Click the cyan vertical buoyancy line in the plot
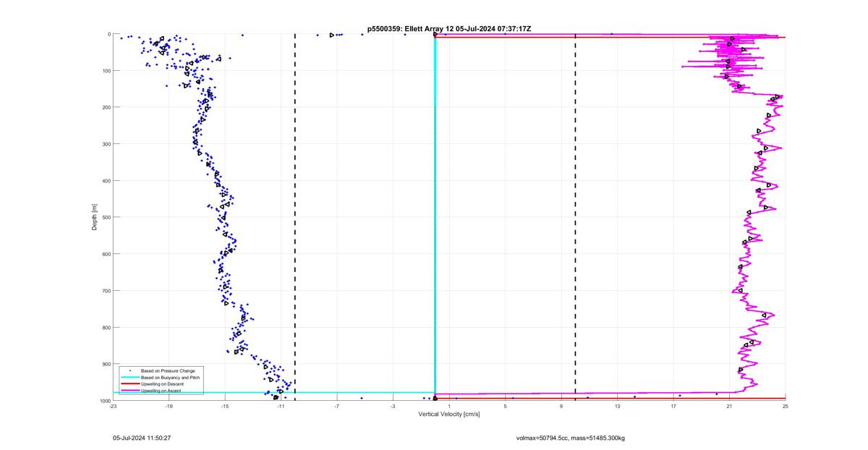This screenshot has height=450, width=868. click(435, 217)
